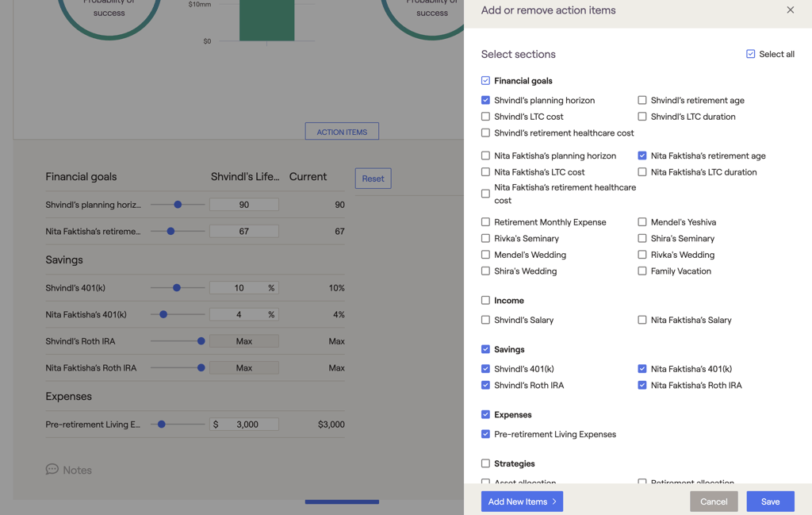Disable Pre-retirement Living Expenses checkbox
This screenshot has height=515, width=812.
485,435
